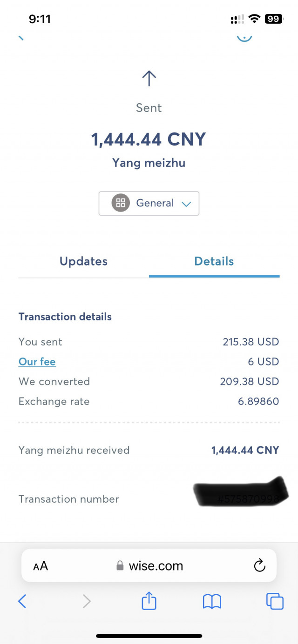Tap the Safari forward arrow

pos(87,601)
